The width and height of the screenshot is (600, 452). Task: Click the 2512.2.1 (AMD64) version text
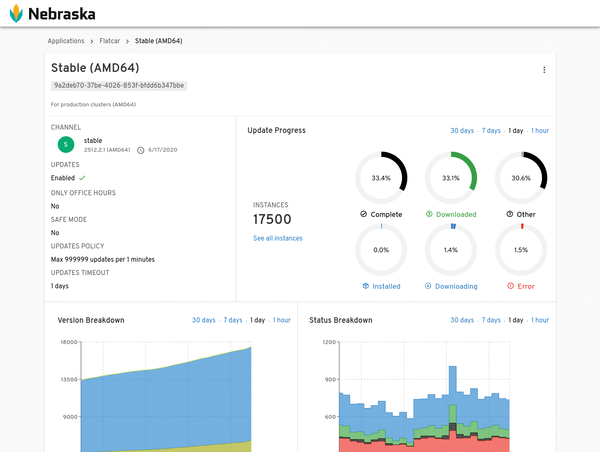107,150
